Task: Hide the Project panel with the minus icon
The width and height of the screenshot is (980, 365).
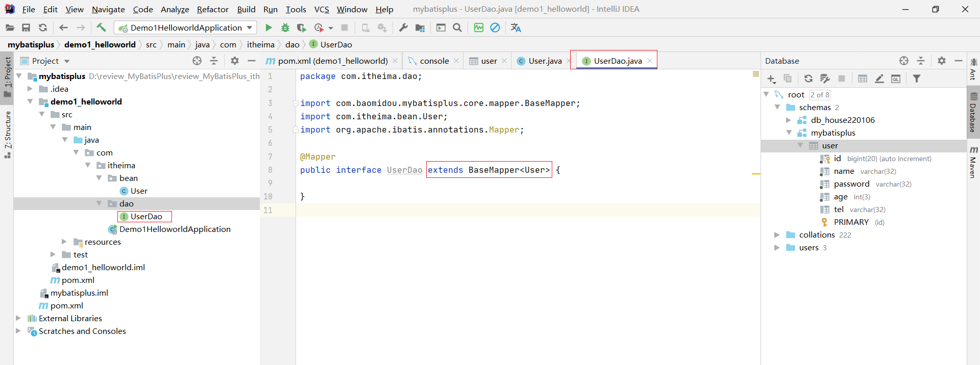Action: point(251,61)
